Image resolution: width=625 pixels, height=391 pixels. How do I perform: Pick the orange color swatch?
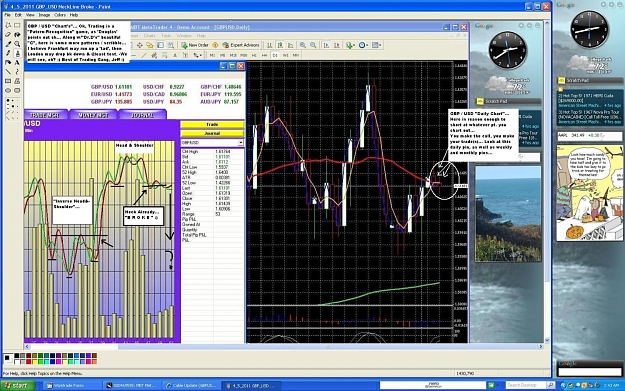point(94,362)
